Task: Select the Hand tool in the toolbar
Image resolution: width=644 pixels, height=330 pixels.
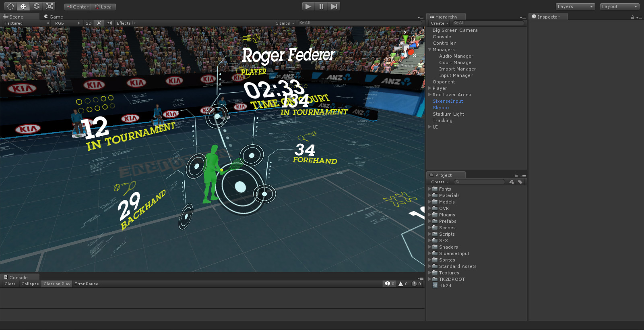Action: 10,6
